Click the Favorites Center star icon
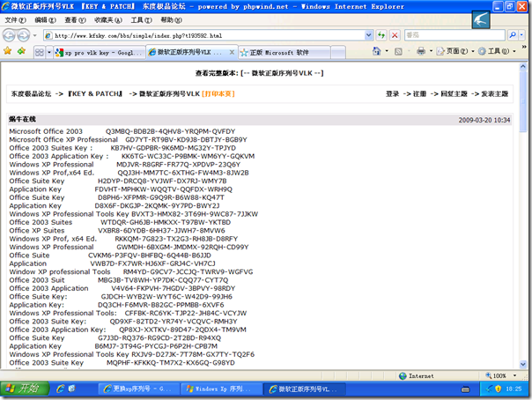 [7, 51]
